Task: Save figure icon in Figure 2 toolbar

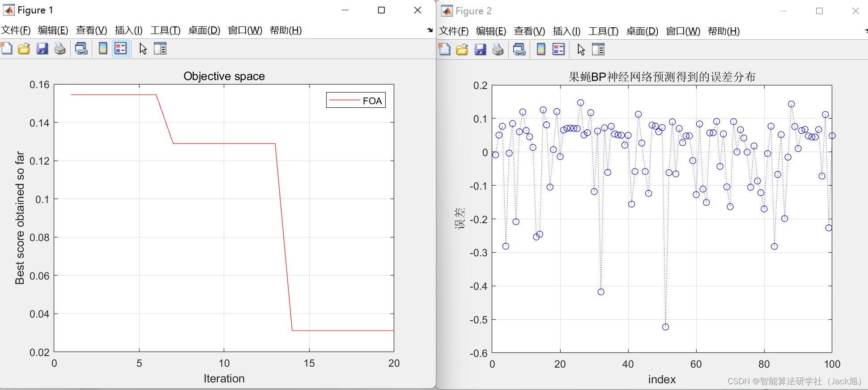Action: (480, 49)
